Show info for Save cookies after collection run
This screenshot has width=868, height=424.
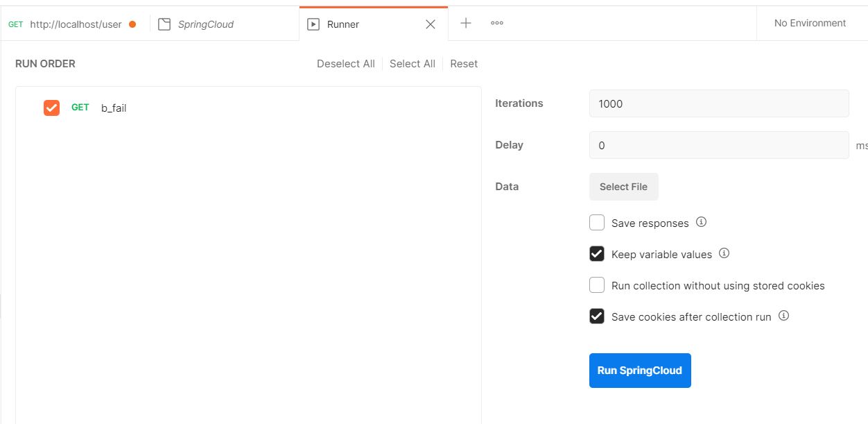[783, 316]
